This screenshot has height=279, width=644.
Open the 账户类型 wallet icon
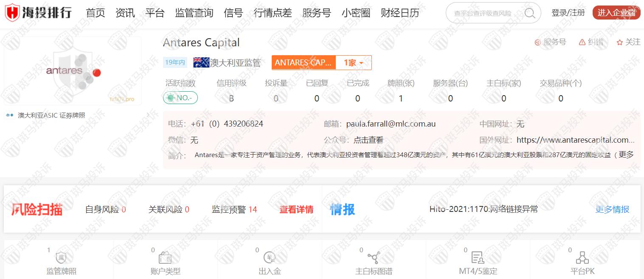pos(165,257)
